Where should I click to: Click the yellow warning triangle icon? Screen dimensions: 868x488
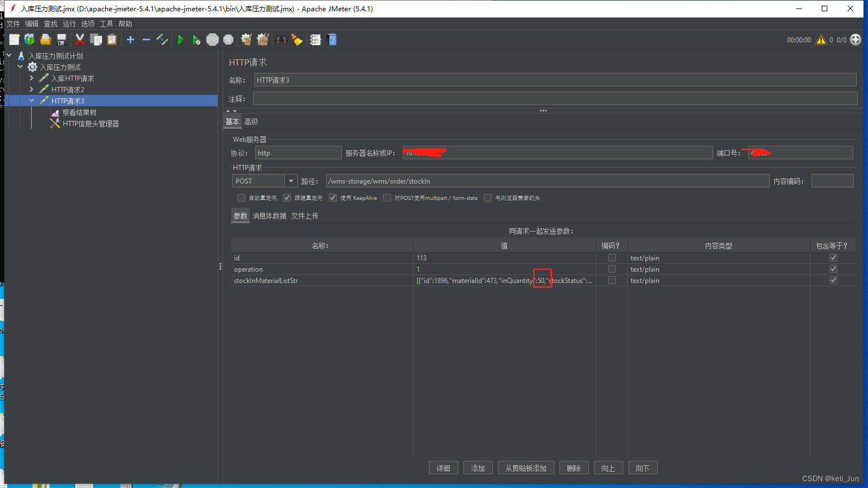point(821,40)
